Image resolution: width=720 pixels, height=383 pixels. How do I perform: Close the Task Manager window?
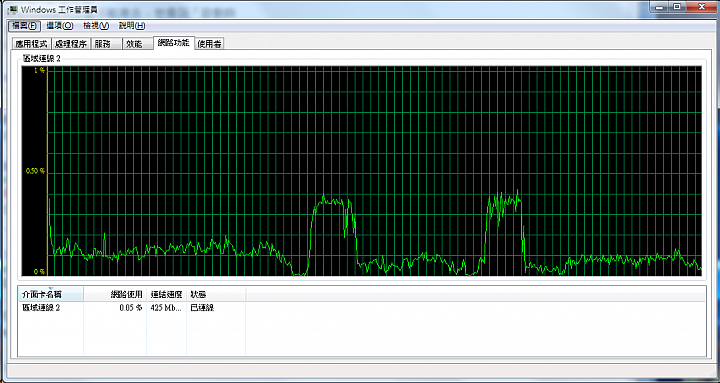click(702, 6)
